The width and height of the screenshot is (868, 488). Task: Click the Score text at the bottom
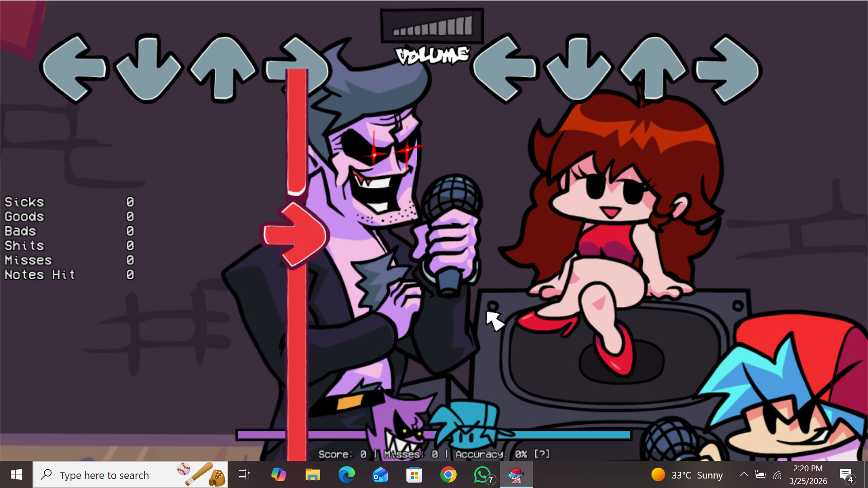(x=342, y=454)
